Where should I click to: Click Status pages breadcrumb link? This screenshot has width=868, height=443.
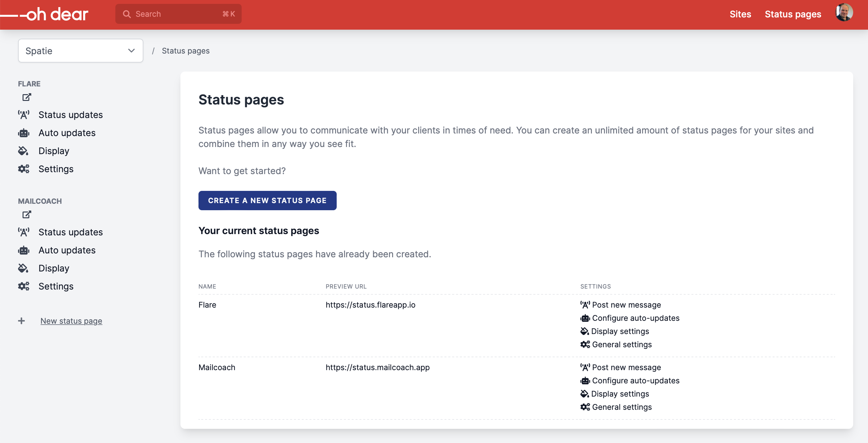point(186,51)
